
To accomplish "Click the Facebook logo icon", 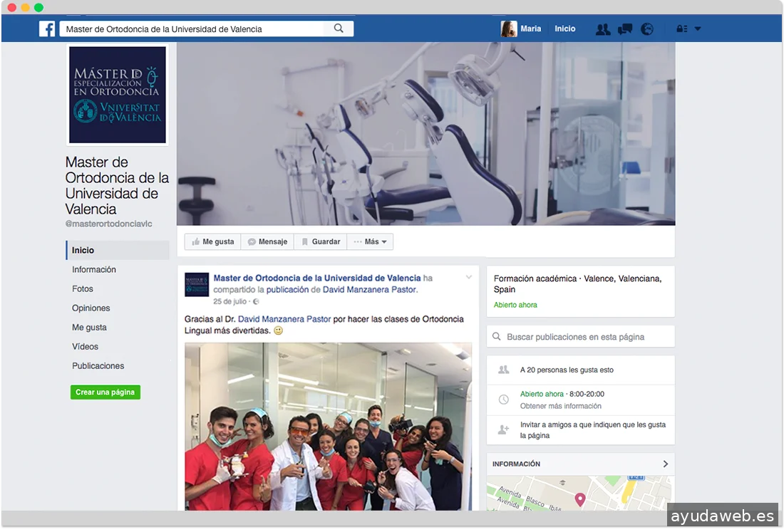I will 47,29.
